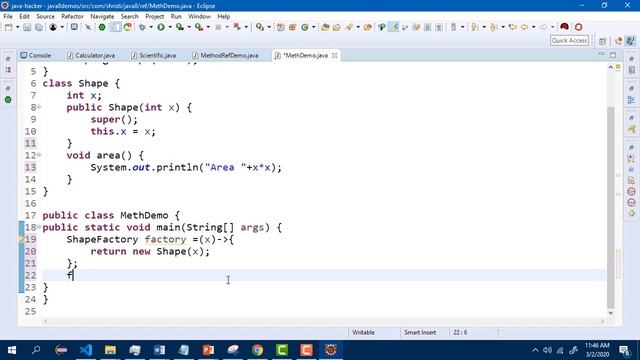Open dropdown next to Next Annotation icon
The height and width of the screenshot is (360, 640).
tap(483, 27)
